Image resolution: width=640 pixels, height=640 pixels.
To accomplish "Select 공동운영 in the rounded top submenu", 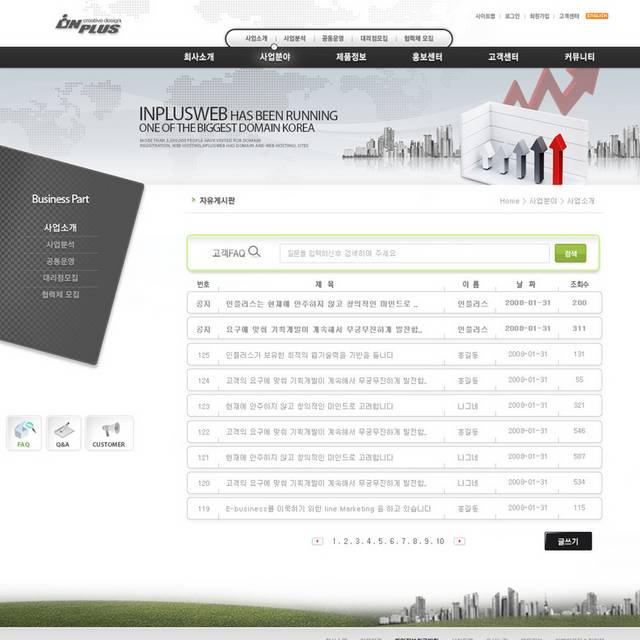I will pos(333,38).
